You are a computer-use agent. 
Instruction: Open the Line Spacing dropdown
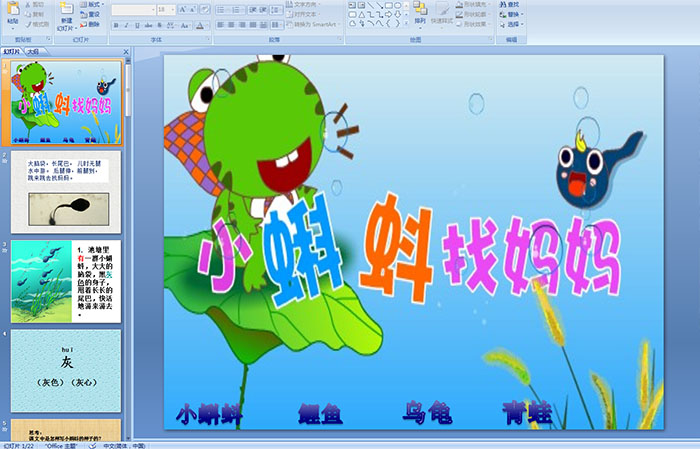click(277, 9)
